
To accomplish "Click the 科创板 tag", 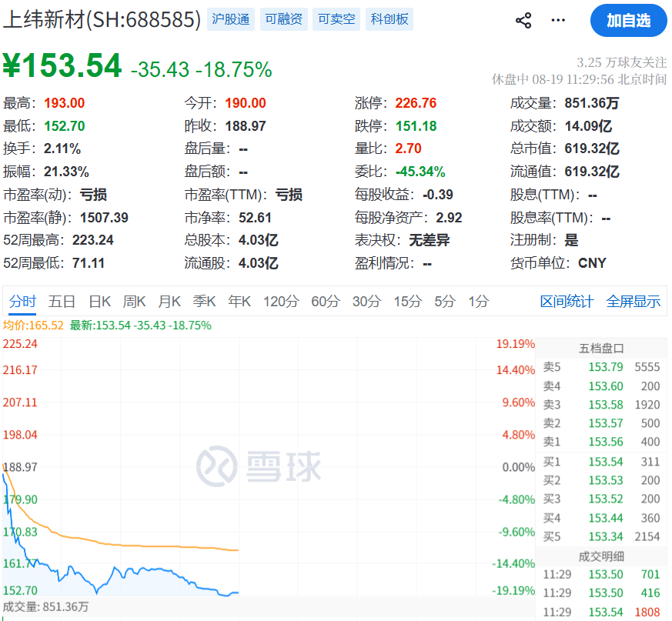I will [x=389, y=19].
